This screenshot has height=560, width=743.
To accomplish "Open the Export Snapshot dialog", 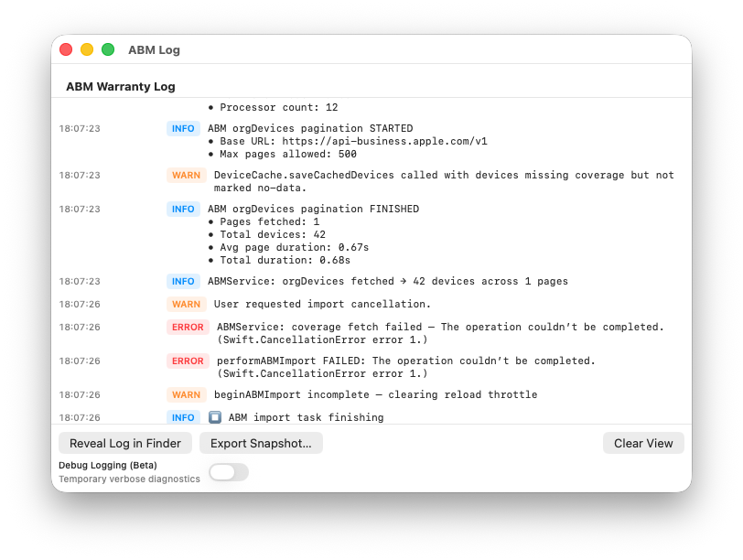I will tap(261, 443).
